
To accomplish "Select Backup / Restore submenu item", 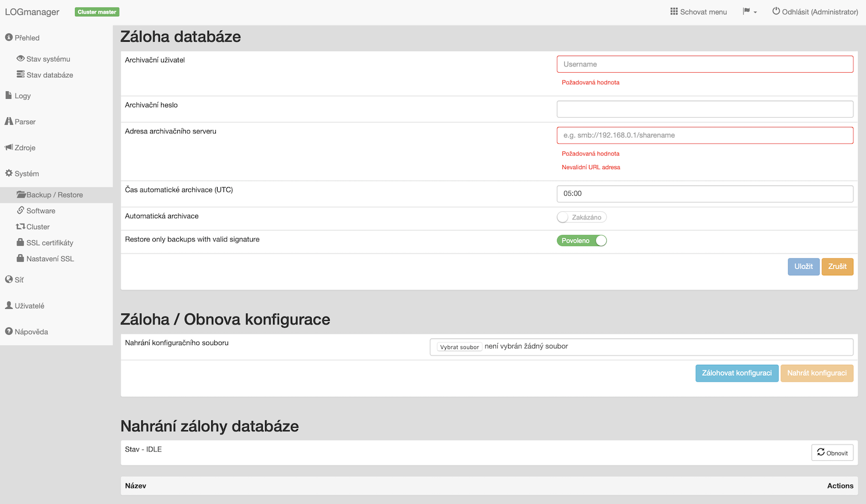I will click(x=56, y=195).
